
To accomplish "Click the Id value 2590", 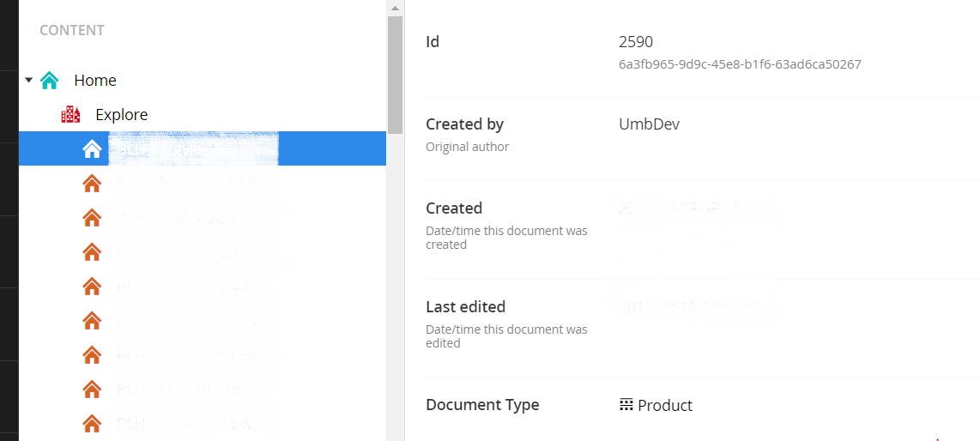I will coord(636,42).
